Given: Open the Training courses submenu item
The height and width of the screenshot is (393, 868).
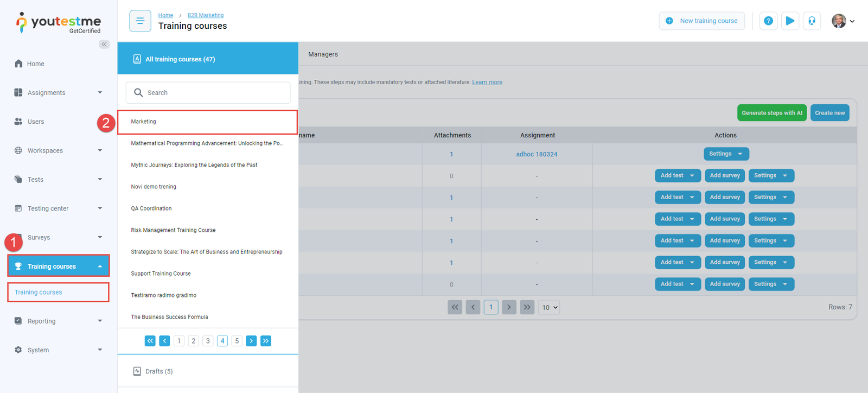Looking at the screenshot, I should click(x=58, y=292).
